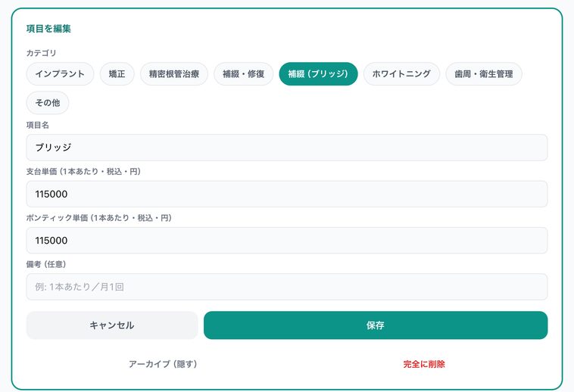Choose the ホワイトニング category
574x392 pixels.
401,74
